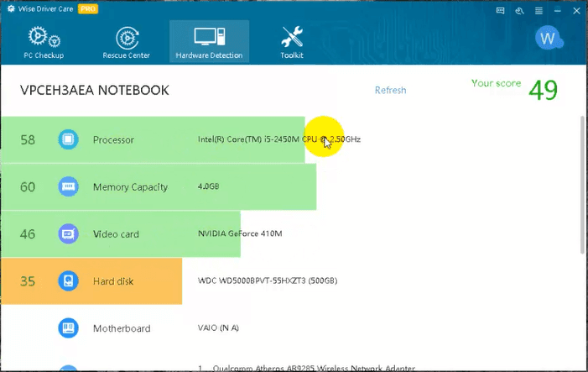Click the Wise Driver Care logo icon

coord(11,8)
